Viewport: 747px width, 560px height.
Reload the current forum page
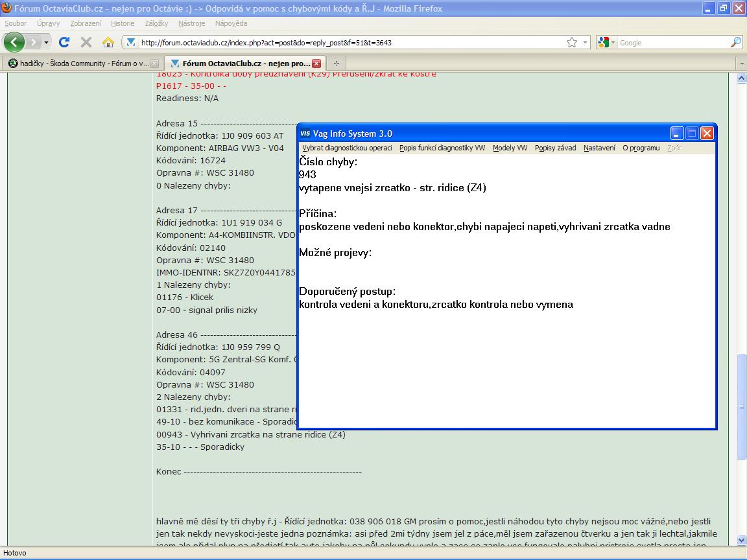click(x=64, y=42)
